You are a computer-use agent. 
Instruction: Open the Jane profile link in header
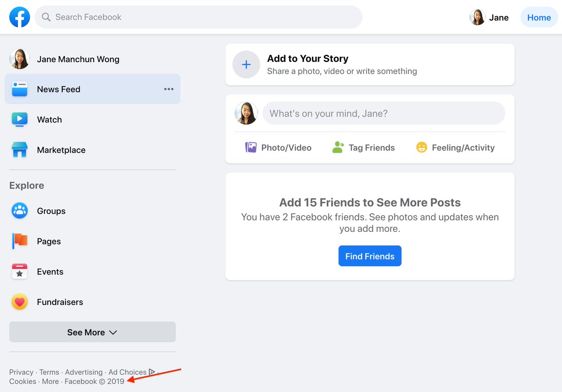[489, 17]
